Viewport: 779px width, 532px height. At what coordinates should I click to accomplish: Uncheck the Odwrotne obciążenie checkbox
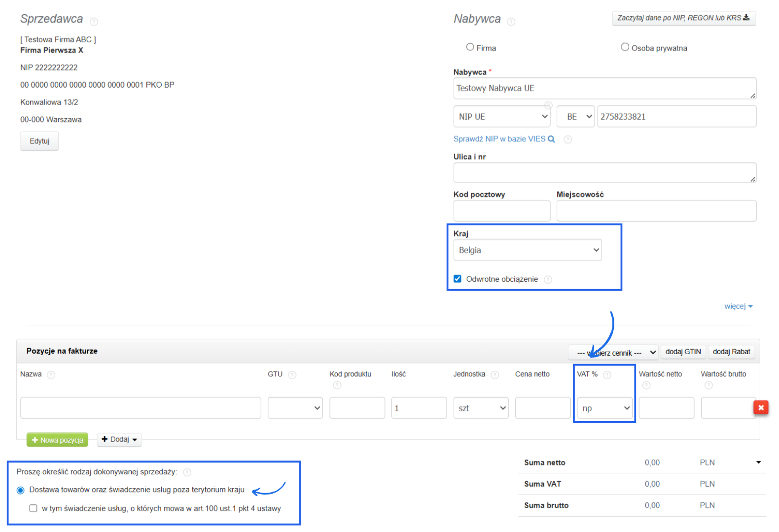(x=458, y=279)
